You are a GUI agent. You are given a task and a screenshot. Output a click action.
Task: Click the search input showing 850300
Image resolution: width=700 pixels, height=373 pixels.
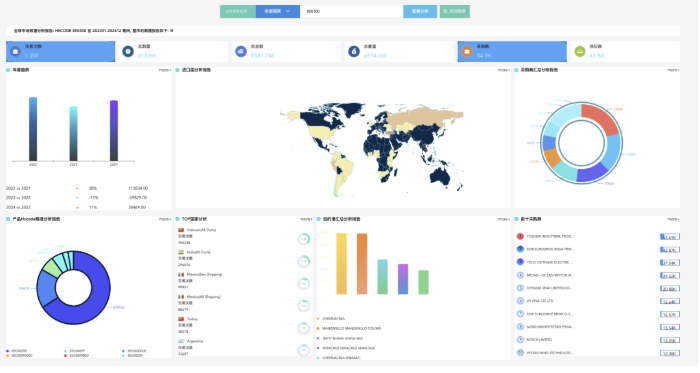tap(352, 12)
